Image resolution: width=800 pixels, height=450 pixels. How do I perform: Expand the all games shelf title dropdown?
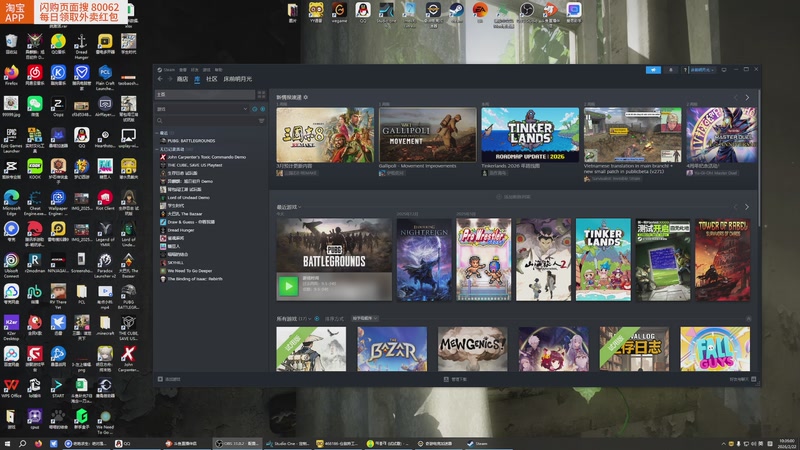(x=294, y=318)
